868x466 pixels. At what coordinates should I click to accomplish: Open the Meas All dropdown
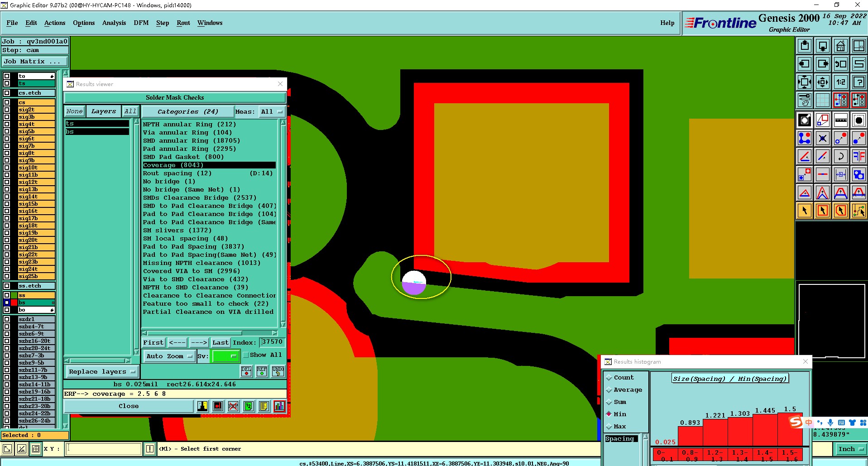point(271,111)
